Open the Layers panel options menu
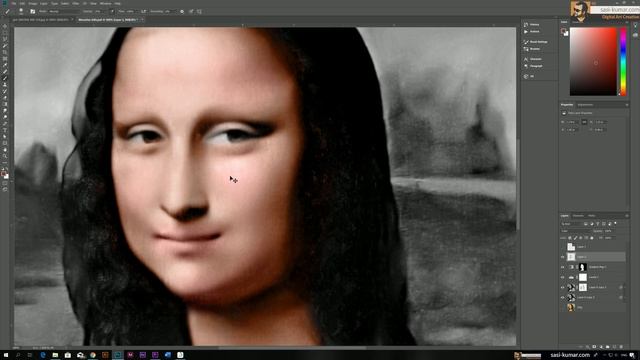 coord(627,216)
